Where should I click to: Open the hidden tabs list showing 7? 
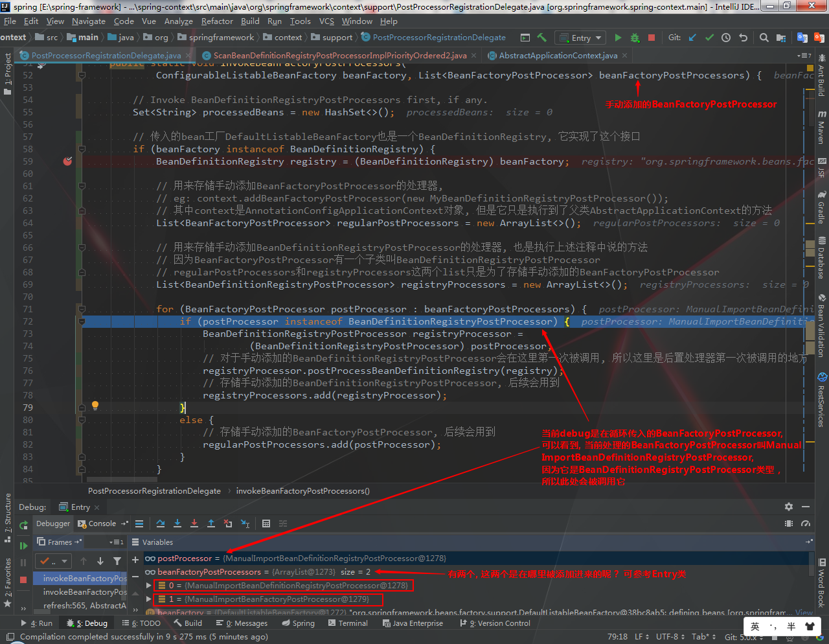coord(805,56)
